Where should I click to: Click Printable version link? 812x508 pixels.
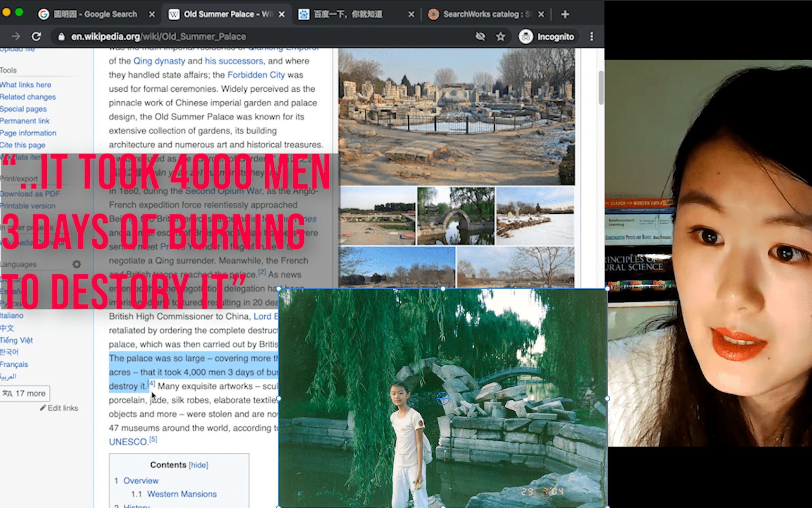pyautogui.click(x=28, y=206)
